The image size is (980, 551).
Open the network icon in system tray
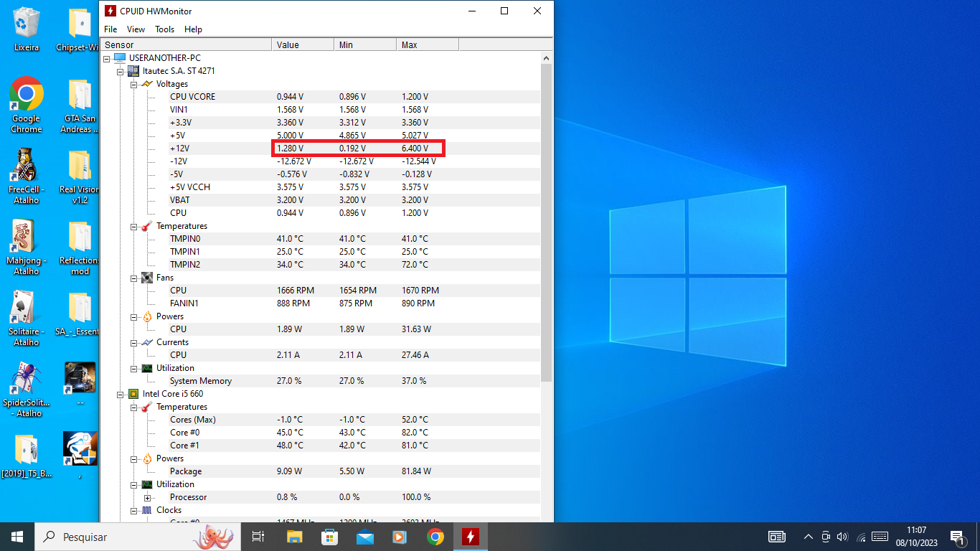coord(860,537)
